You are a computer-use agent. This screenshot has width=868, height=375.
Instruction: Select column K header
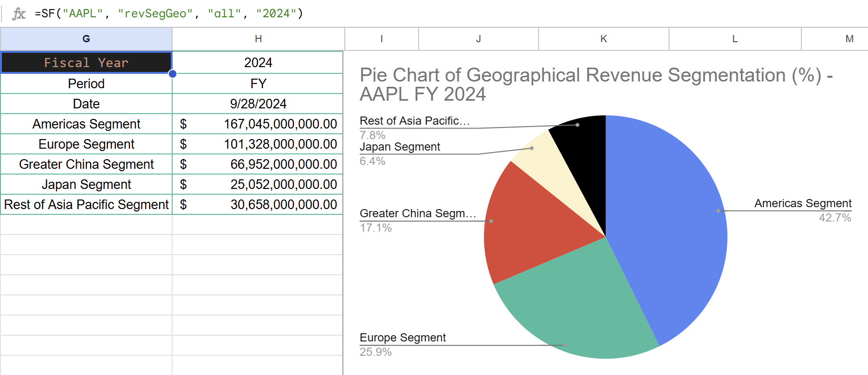(x=603, y=39)
